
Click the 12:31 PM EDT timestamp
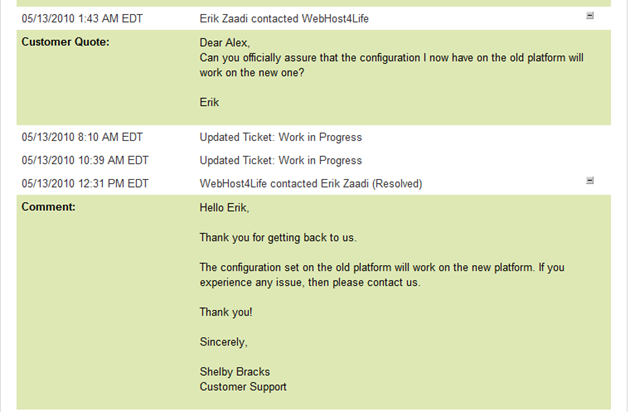click(85, 184)
